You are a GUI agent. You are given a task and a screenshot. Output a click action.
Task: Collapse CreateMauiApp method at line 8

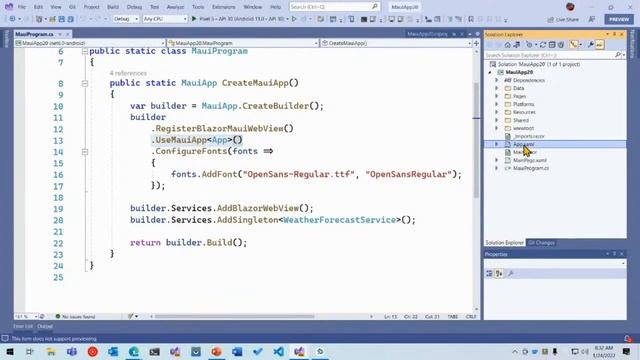pos(85,83)
